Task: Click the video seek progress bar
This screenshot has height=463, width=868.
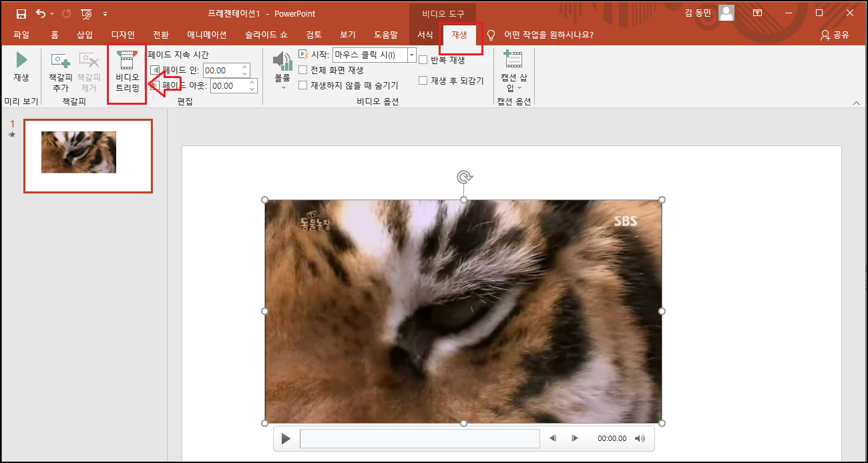Action: pyautogui.click(x=420, y=438)
